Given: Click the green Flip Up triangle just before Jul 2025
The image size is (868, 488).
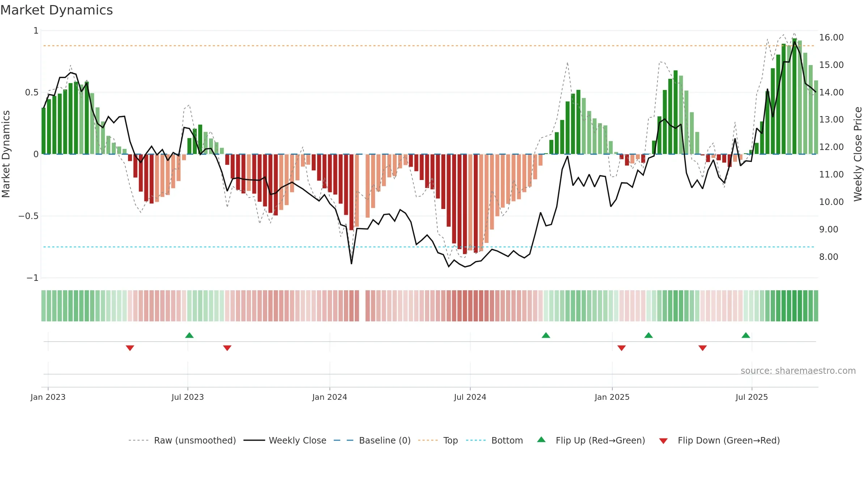Looking at the screenshot, I should click(746, 335).
